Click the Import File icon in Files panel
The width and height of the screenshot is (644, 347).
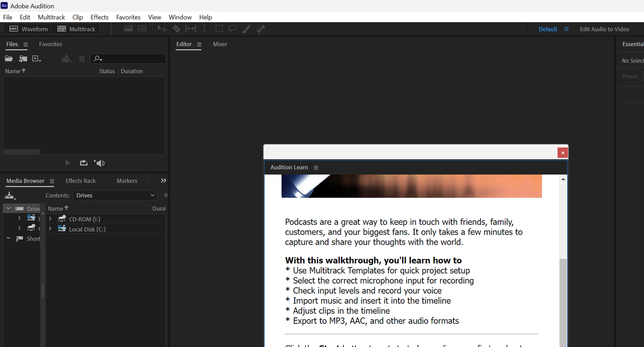pyautogui.click(x=23, y=59)
